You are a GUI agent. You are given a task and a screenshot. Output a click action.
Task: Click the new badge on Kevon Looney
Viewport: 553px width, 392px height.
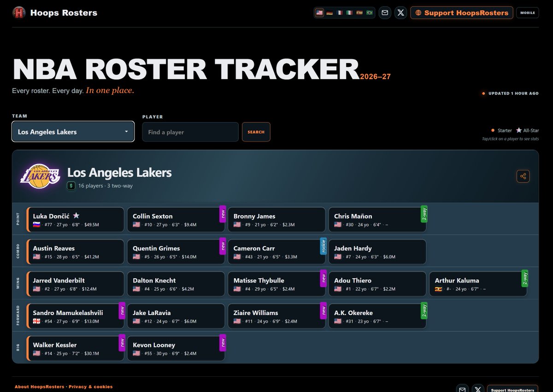tap(223, 343)
